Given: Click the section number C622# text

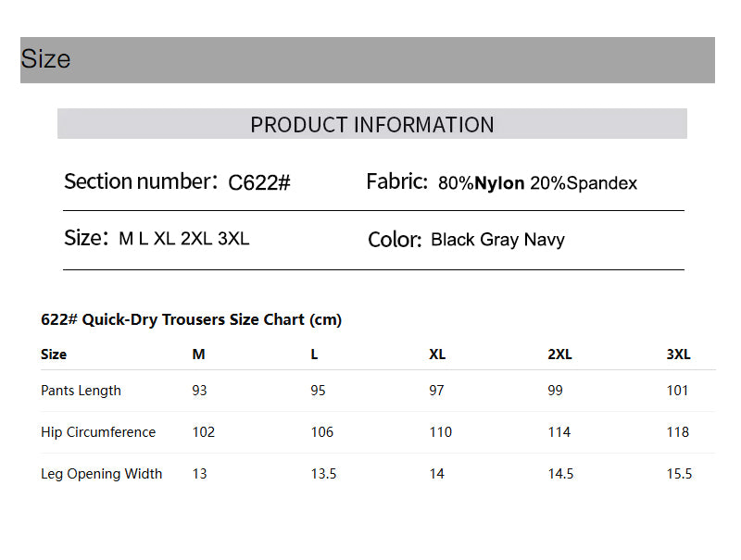Looking at the screenshot, I should click(259, 183).
